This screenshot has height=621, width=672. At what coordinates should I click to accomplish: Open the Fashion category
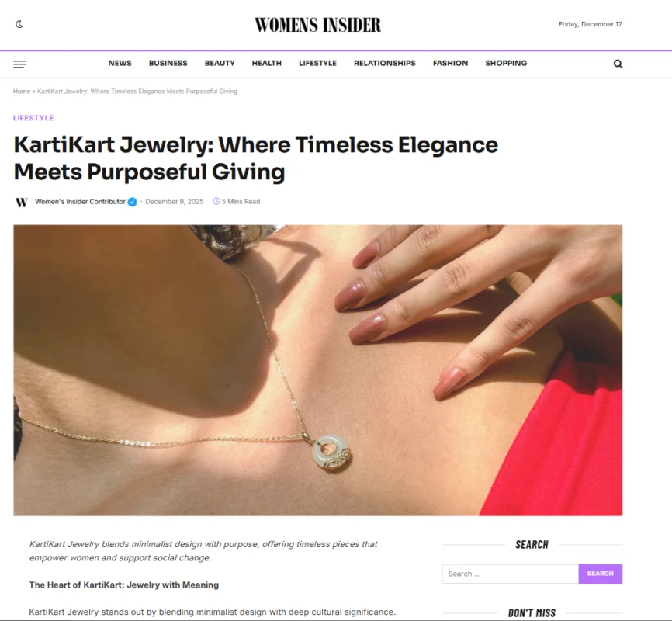pyautogui.click(x=450, y=63)
